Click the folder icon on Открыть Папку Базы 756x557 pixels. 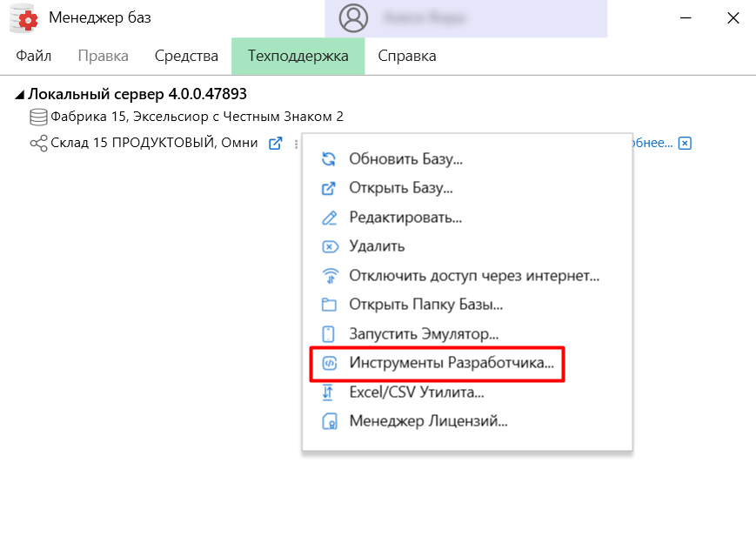coord(329,304)
